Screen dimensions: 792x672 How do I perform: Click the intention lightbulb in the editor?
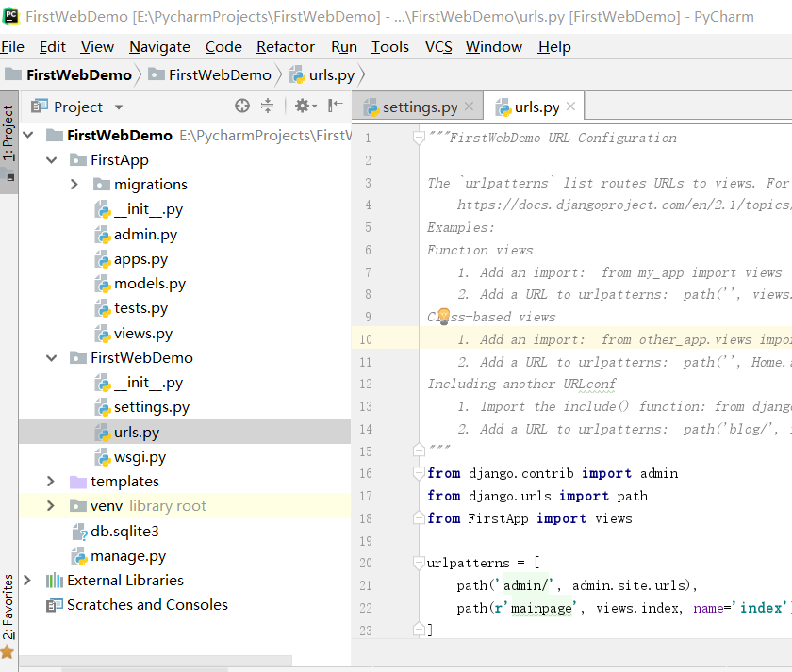tap(443, 316)
